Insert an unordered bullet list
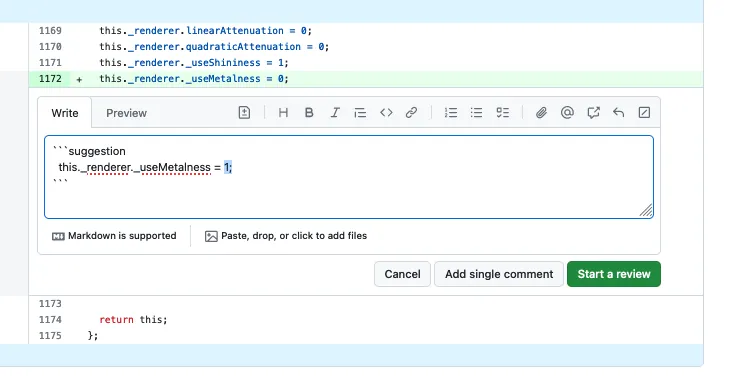The height and width of the screenshot is (378, 730). [x=476, y=113]
